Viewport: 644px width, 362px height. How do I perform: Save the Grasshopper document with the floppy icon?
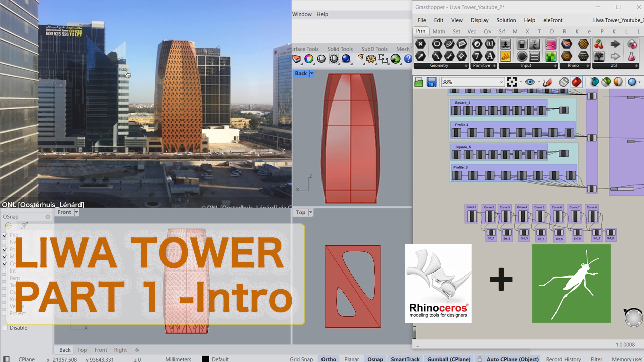pos(432,82)
